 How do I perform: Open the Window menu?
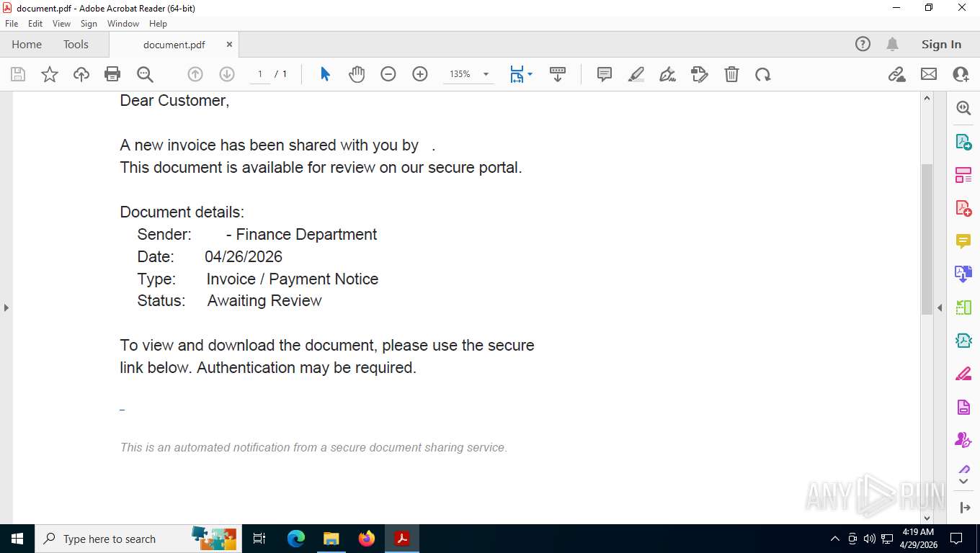pyautogui.click(x=123, y=24)
